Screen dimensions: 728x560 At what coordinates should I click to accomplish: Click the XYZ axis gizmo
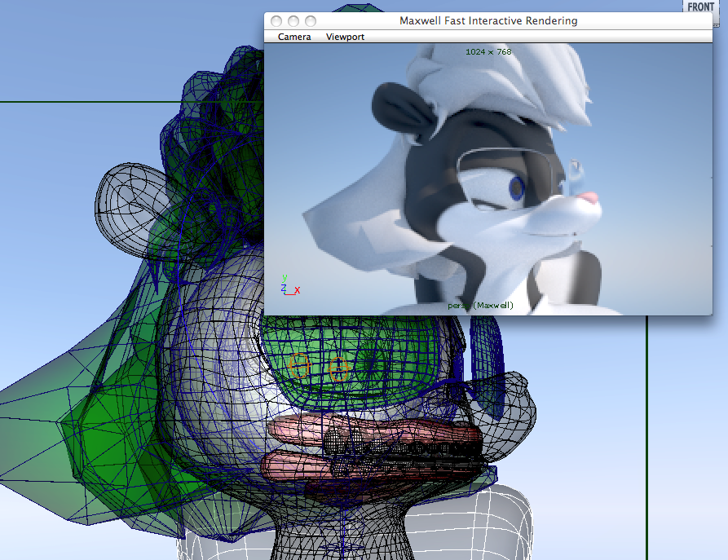click(x=289, y=285)
